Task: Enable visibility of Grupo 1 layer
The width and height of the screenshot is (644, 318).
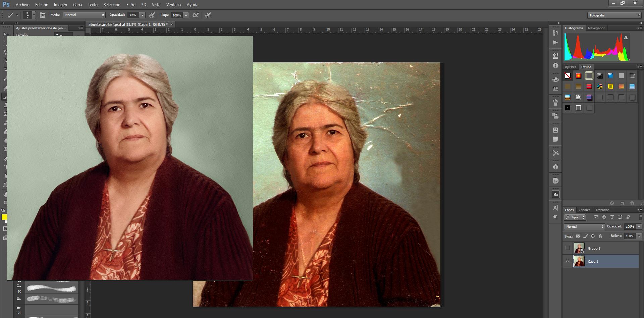Action: tap(568, 248)
